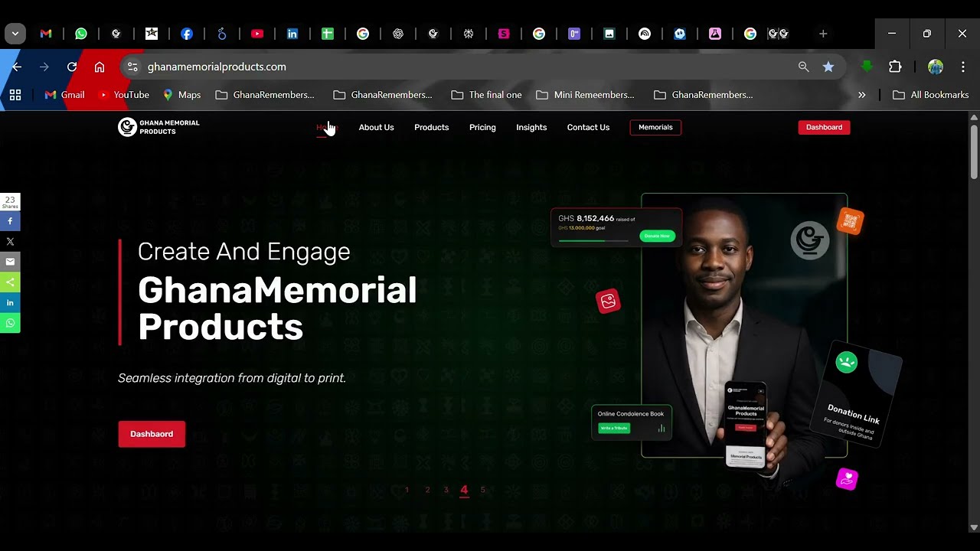Click the outlined Memorials button
Screen dimensions: 980x551
click(x=655, y=127)
